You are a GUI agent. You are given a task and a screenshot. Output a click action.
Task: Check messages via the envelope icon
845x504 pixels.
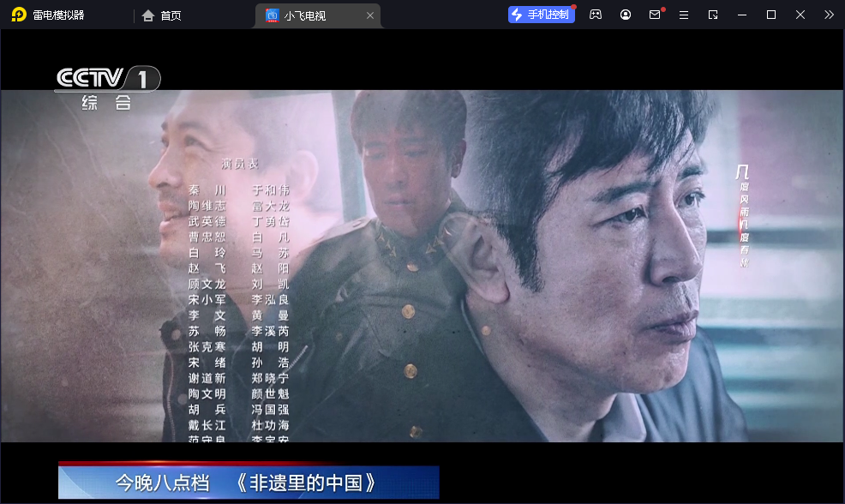click(x=654, y=15)
